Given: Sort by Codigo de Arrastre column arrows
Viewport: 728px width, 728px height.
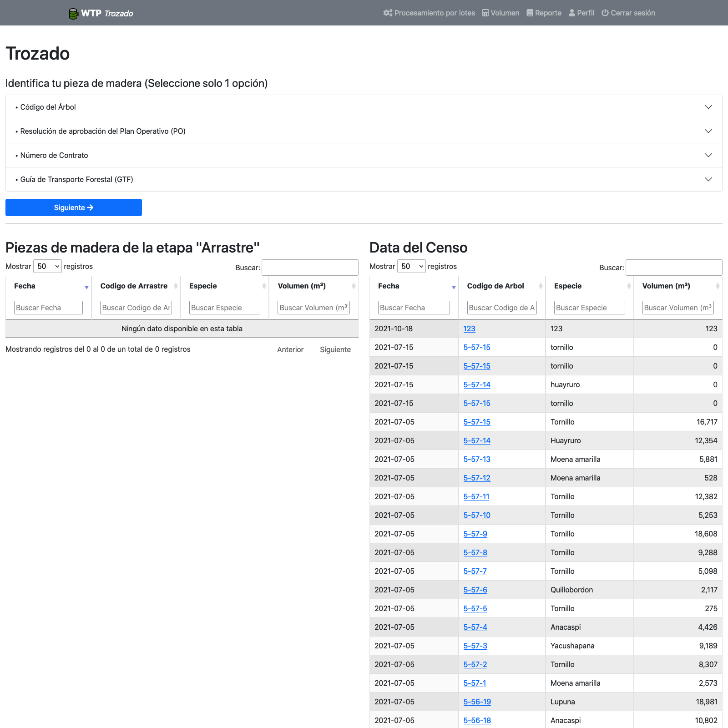Looking at the screenshot, I should [176, 286].
